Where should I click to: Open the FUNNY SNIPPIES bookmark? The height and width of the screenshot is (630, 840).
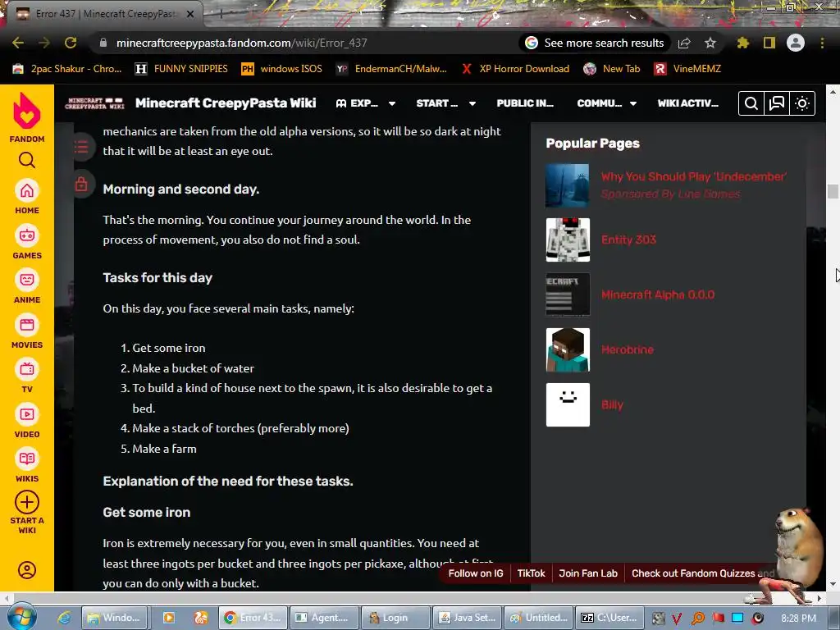click(x=181, y=69)
